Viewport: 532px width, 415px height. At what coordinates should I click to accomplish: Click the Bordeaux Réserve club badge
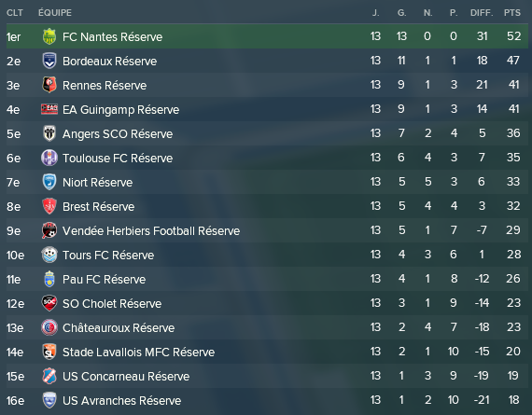point(49,61)
